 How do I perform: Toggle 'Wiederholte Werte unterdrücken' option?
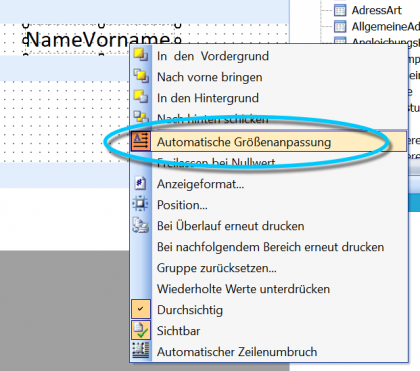click(243, 289)
